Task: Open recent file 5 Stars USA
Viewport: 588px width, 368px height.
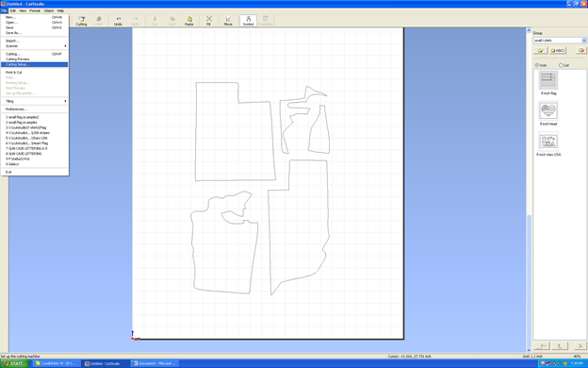Action: click(35, 138)
